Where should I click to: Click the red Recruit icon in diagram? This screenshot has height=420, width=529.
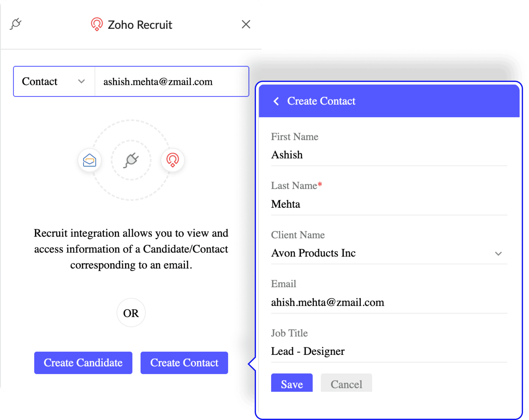(173, 160)
